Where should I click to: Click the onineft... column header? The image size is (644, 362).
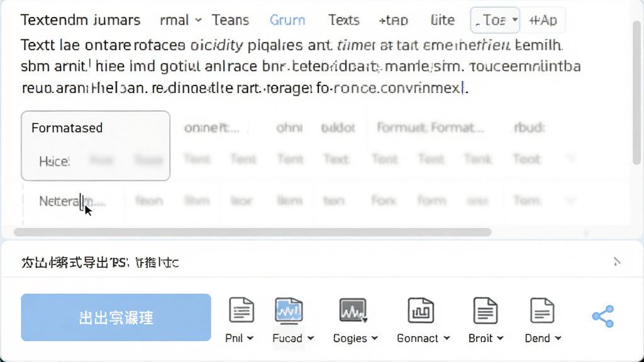coord(211,128)
